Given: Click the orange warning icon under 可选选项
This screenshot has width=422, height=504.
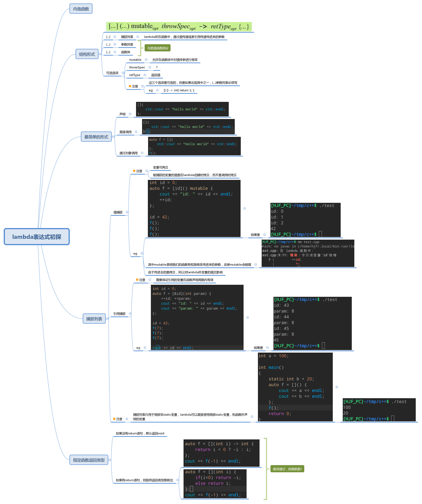Looking at the screenshot, I should pos(130,86).
